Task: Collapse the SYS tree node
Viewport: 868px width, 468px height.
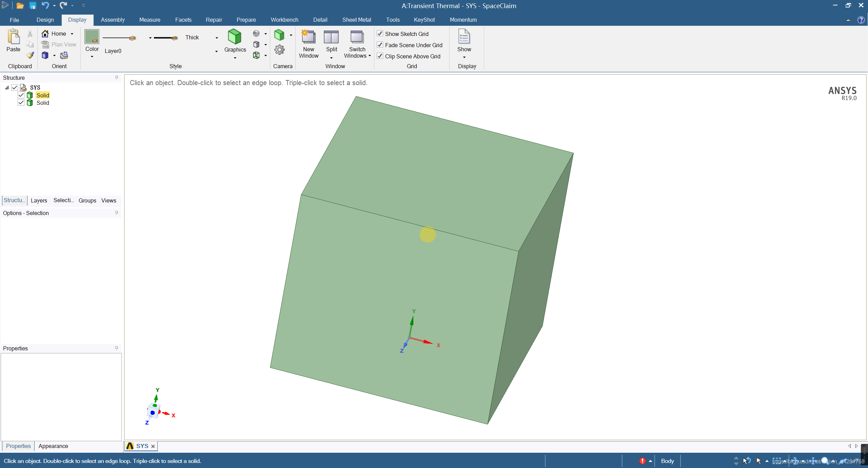Action: coord(7,87)
